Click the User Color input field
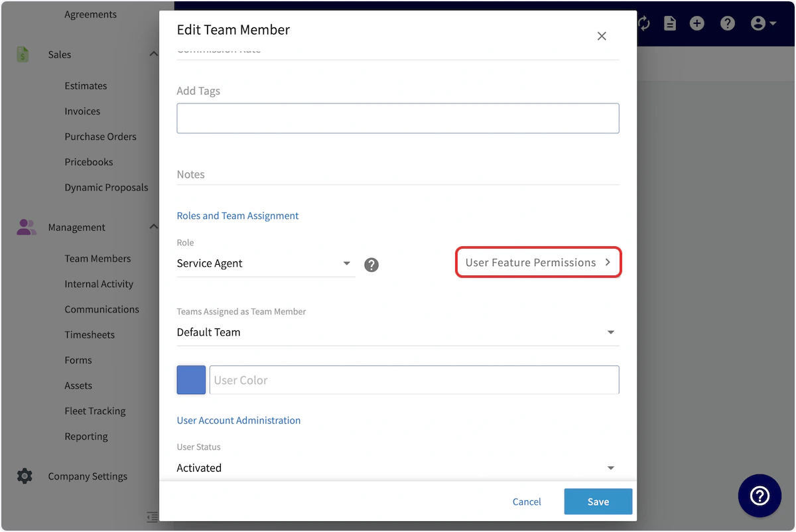Viewport: 796px width, 532px height. [x=414, y=379]
